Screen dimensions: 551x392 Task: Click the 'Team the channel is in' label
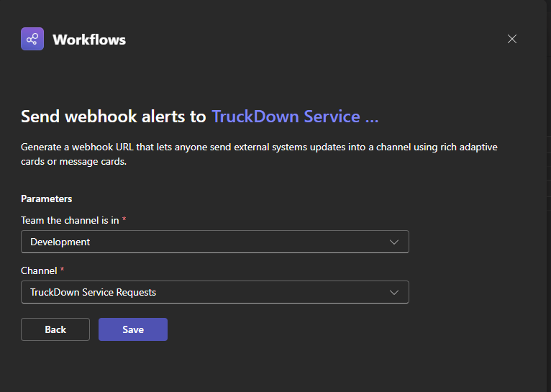70,220
